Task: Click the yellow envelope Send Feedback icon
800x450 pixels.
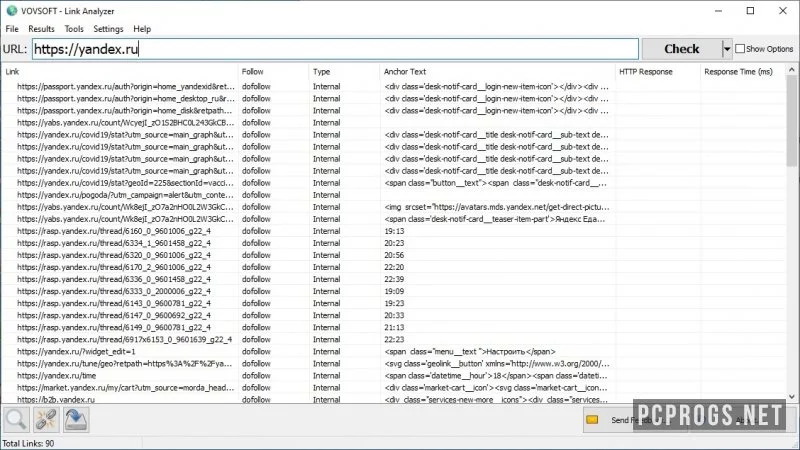Action: (592, 420)
